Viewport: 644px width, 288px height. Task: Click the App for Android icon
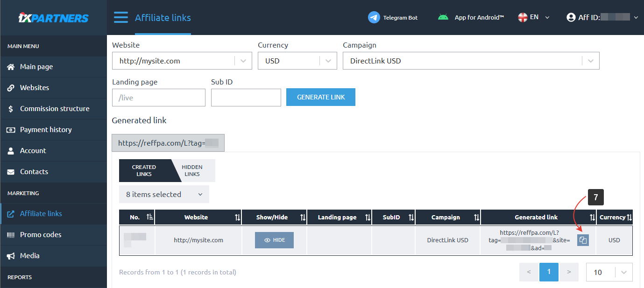click(x=443, y=18)
